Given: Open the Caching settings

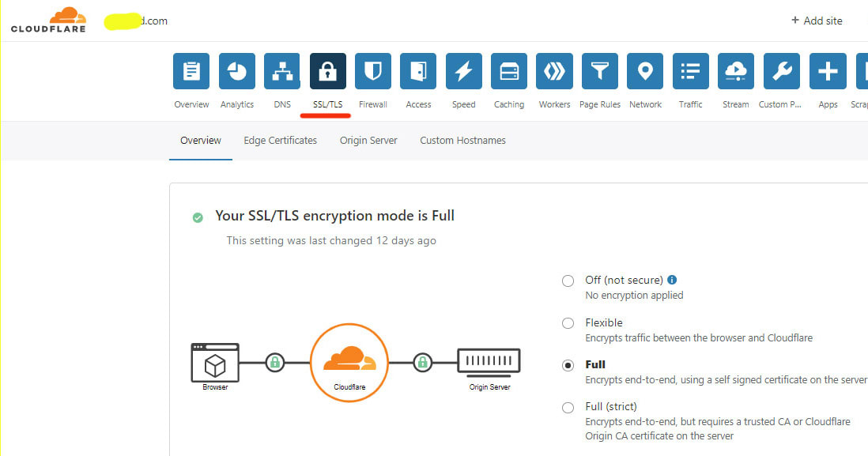Looking at the screenshot, I should (508, 71).
